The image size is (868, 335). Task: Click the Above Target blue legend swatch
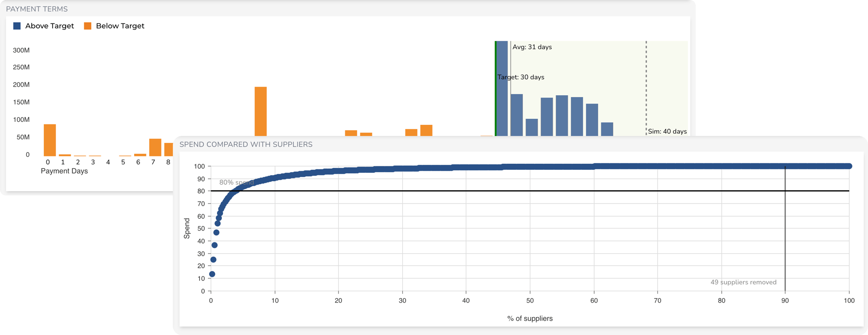[17, 26]
